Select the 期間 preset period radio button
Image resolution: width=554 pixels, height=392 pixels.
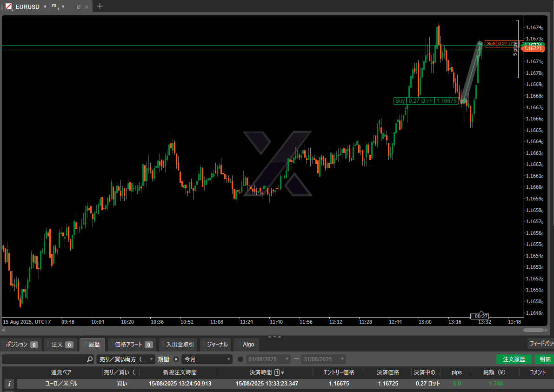(x=176, y=359)
